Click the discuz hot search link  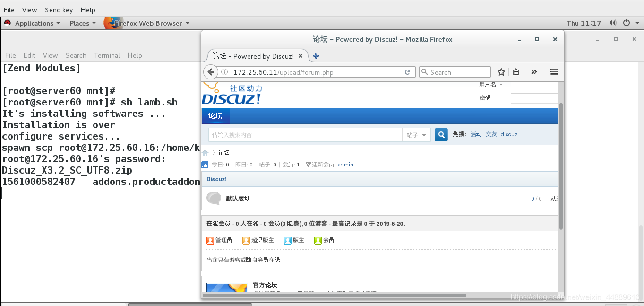tap(509, 134)
